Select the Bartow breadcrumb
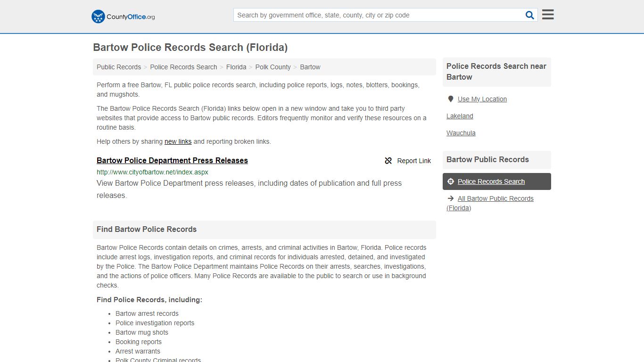The image size is (644, 362). click(x=310, y=67)
